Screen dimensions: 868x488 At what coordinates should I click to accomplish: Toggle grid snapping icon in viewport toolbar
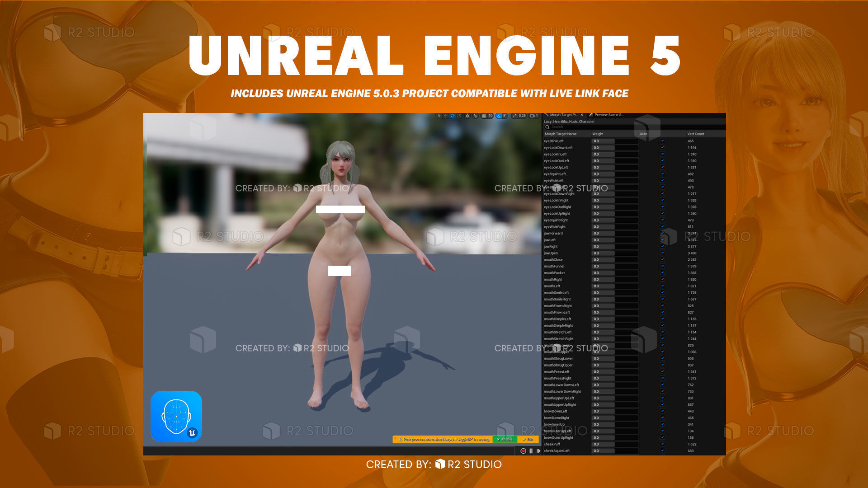pos(484,116)
